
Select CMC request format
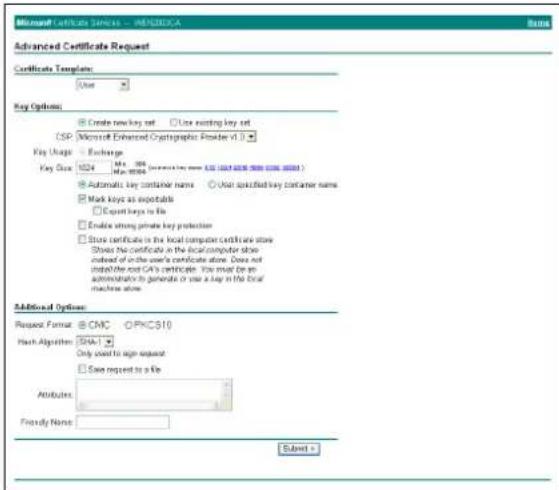(x=82, y=325)
